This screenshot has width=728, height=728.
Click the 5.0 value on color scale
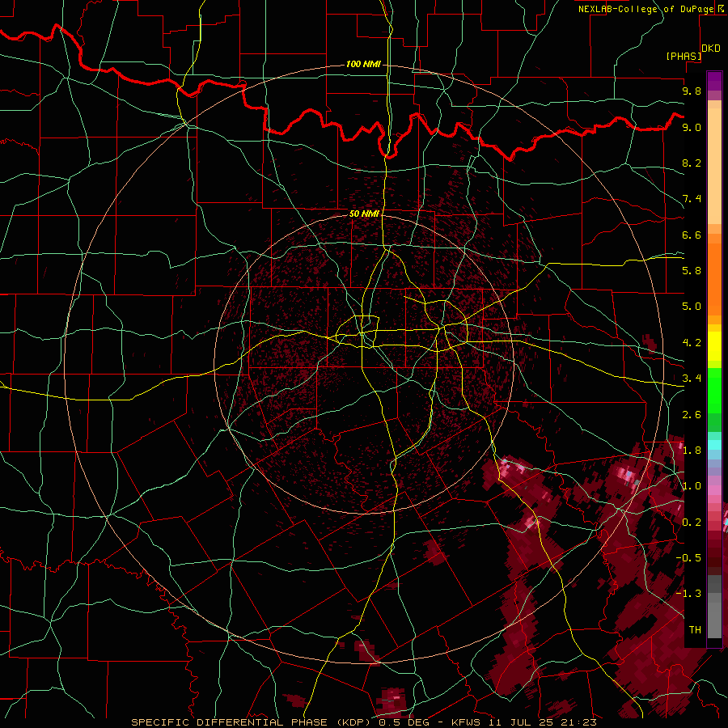692,307
